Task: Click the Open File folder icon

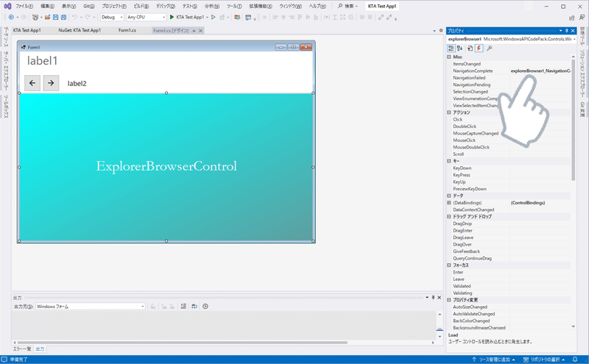Action: (47, 17)
